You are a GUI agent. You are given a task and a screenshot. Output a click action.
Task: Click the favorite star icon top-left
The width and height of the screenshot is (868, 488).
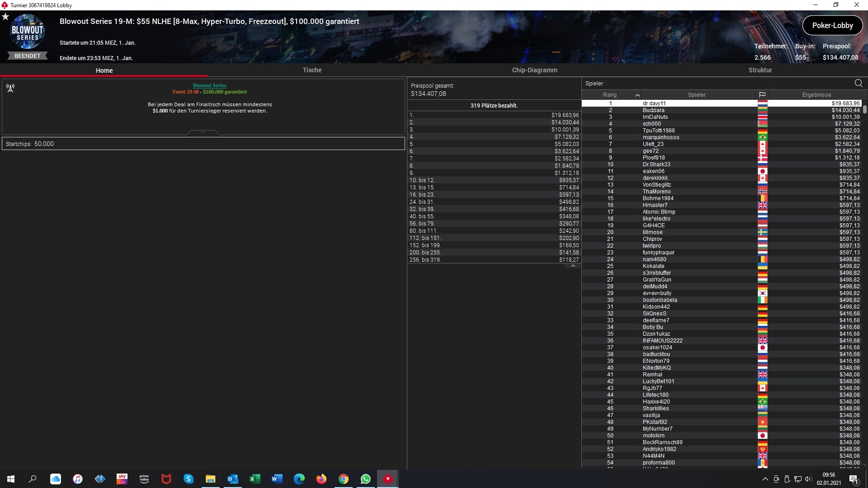coord(5,17)
